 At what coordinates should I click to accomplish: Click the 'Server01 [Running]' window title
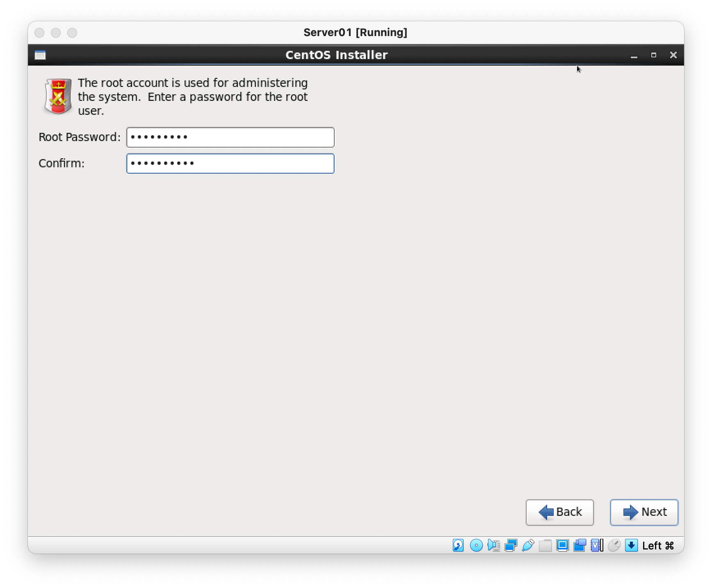coord(355,32)
